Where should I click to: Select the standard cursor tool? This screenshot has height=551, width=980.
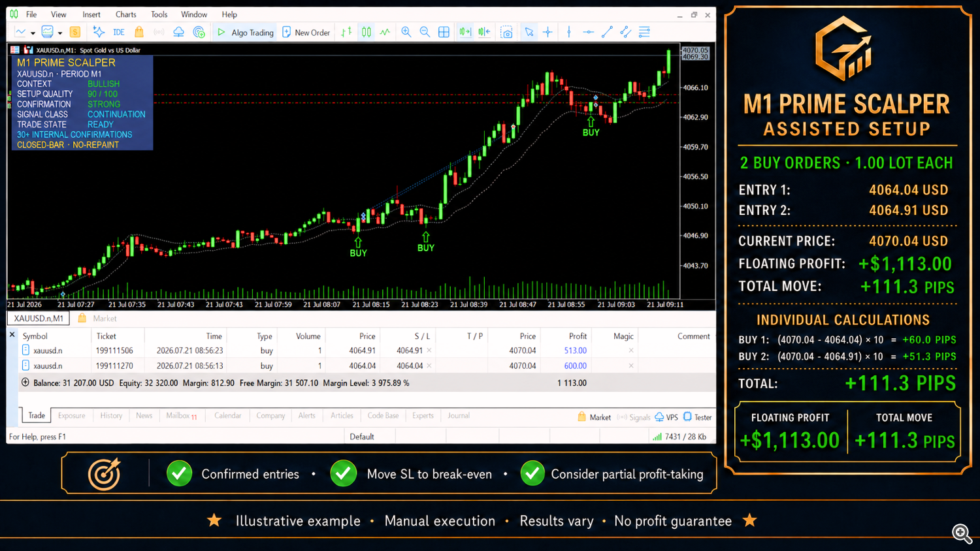[529, 32]
